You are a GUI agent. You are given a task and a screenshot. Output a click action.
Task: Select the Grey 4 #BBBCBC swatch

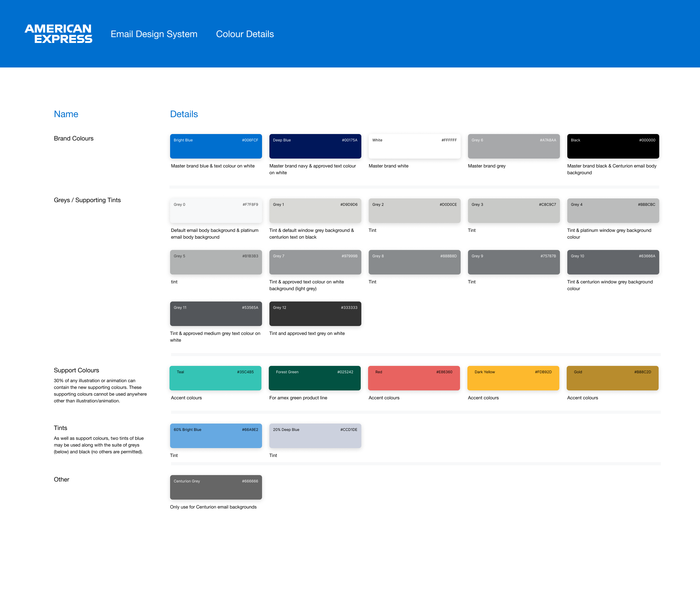[613, 211]
